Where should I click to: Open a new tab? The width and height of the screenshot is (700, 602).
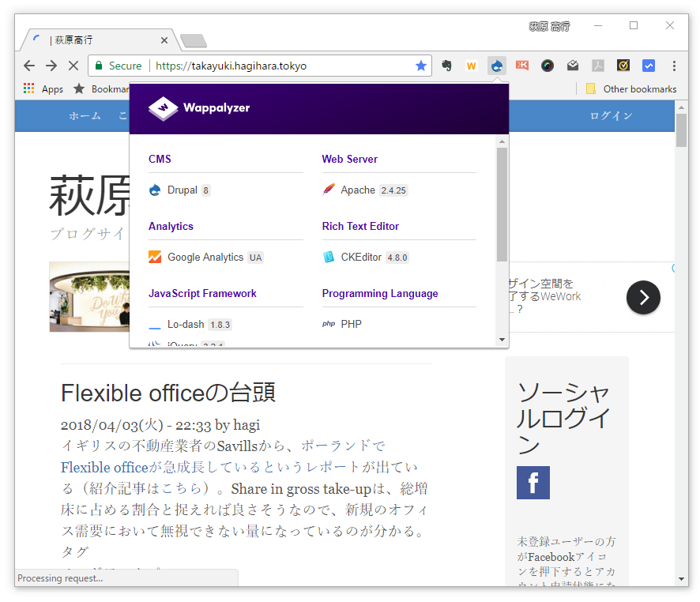click(x=194, y=40)
